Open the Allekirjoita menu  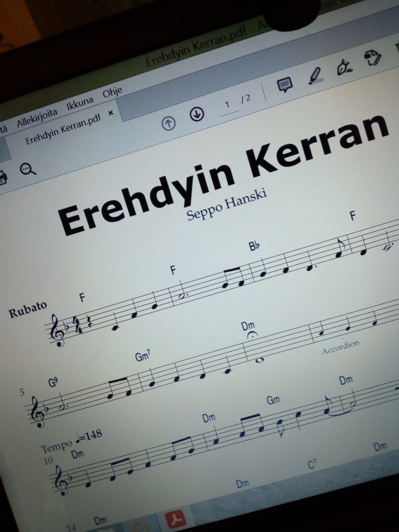click(37, 118)
